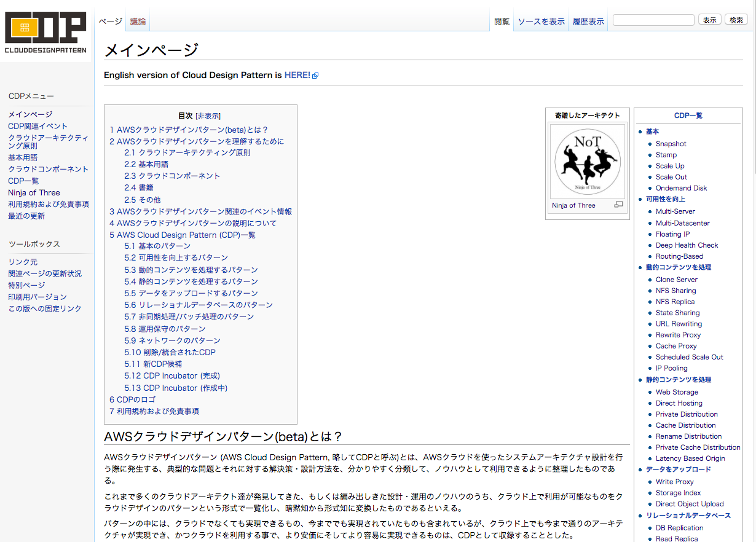Open the Ninja of Three NoT image

tap(588, 161)
